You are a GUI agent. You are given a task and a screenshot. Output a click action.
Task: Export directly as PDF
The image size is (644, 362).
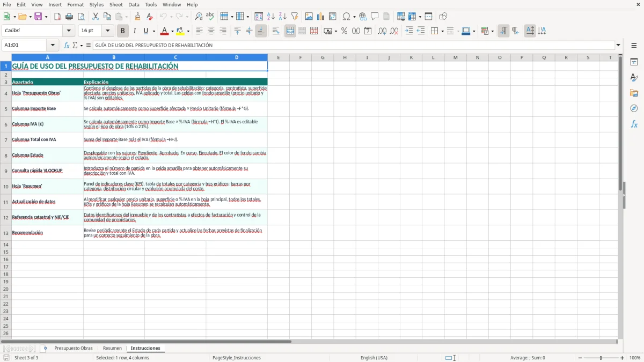(57, 17)
